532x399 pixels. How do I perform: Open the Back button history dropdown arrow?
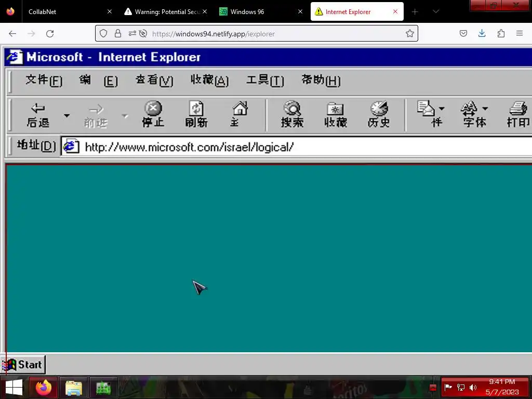[x=67, y=116]
